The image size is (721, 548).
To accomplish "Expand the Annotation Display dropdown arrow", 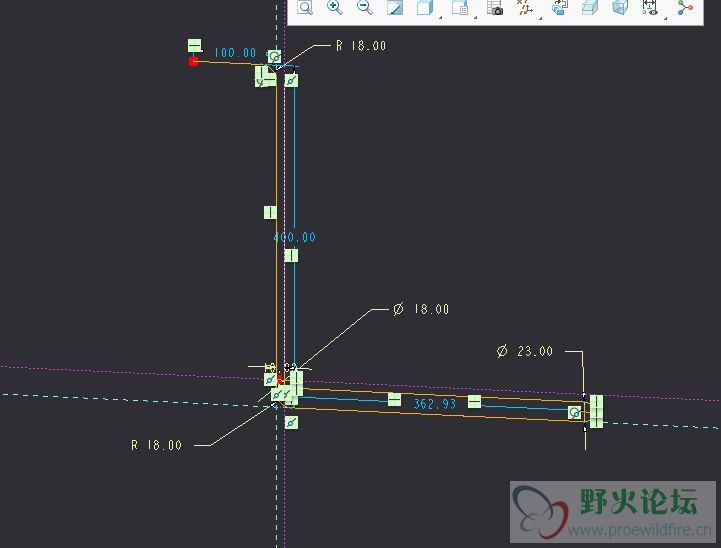I will coord(665,18).
